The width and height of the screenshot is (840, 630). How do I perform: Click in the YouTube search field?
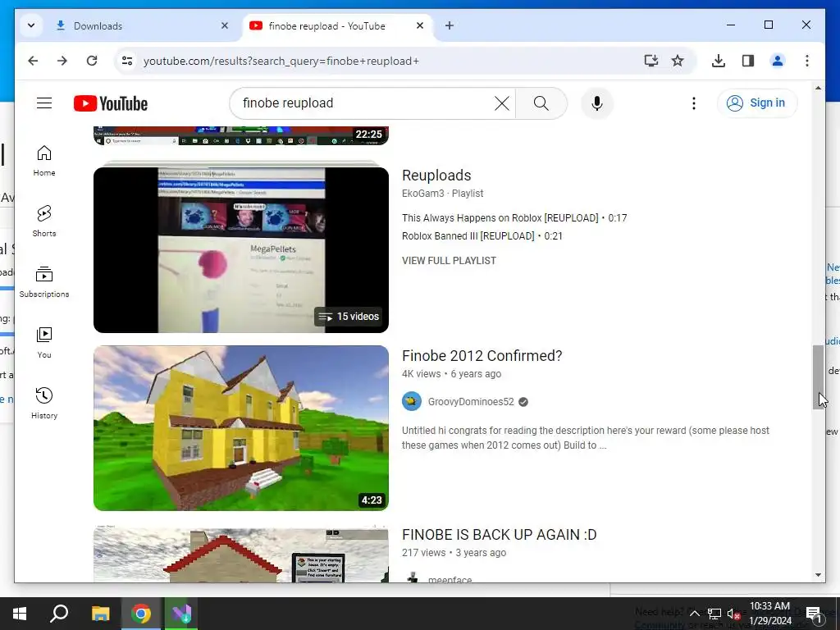point(364,103)
